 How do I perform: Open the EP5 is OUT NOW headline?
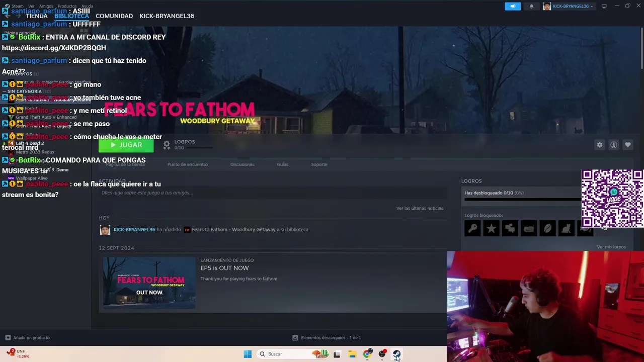224,268
